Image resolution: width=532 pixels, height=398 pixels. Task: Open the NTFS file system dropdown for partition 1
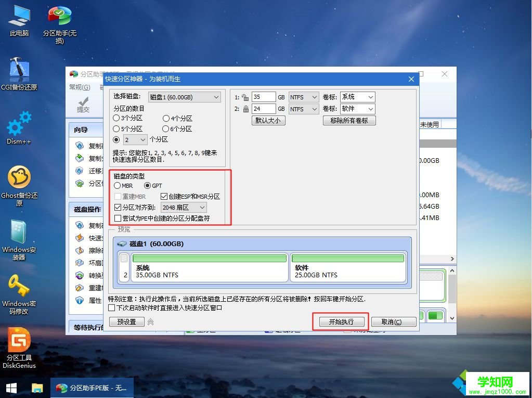[x=303, y=97]
